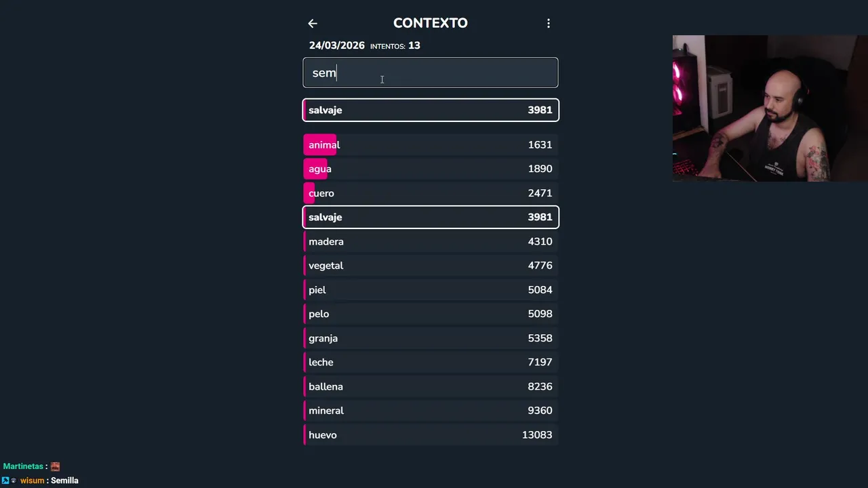The width and height of the screenshot is (868, 488).
Task: Click the granja guess row
Action: pyautogui.click(x=431, y=338)
